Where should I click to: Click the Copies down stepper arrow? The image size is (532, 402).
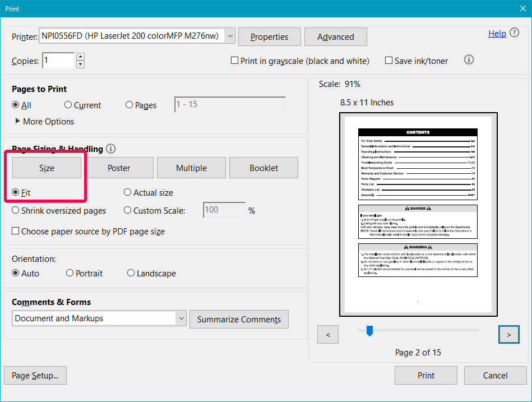click(80, 64)
